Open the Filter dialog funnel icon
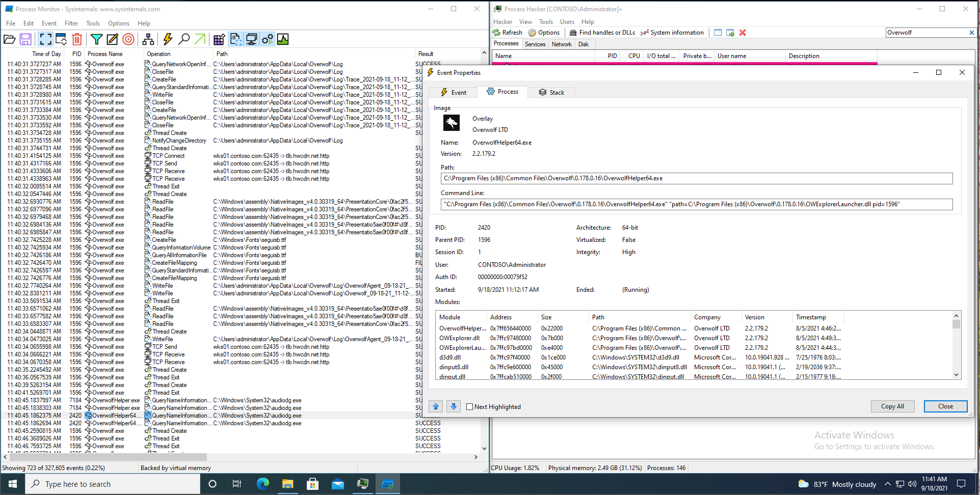 click(96, 39)
